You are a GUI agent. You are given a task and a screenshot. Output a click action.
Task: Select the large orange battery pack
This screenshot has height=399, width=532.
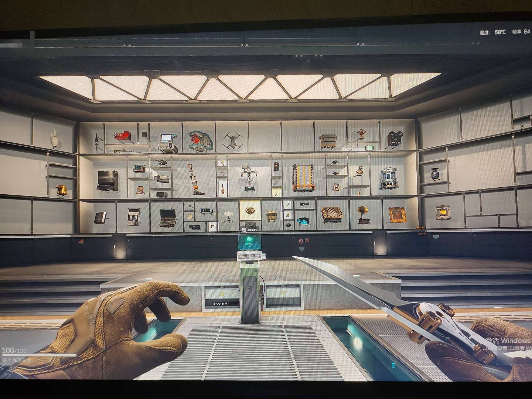(303, 178)
